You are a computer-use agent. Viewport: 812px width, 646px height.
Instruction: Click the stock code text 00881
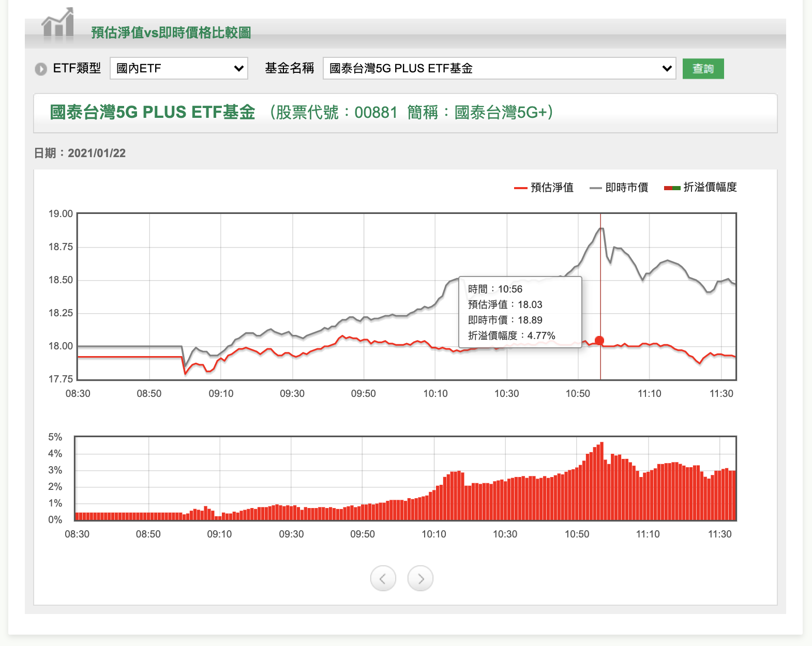[376, 112]
